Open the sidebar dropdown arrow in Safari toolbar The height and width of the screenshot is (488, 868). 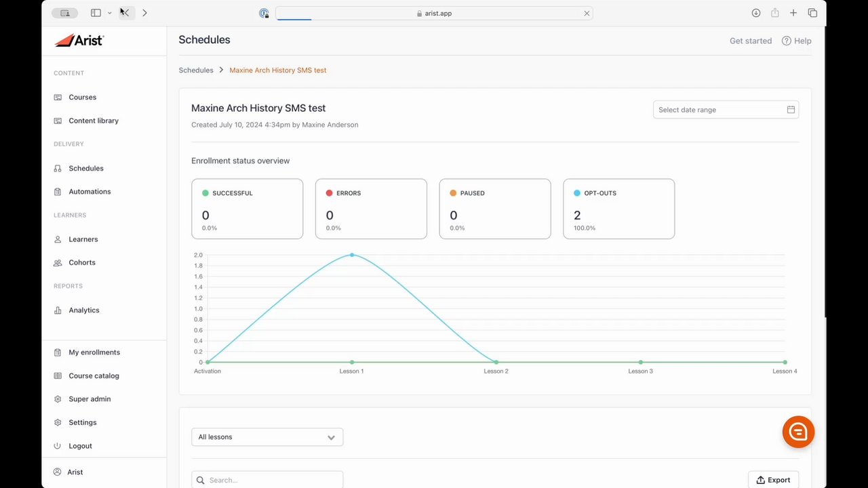click(109, 13)
